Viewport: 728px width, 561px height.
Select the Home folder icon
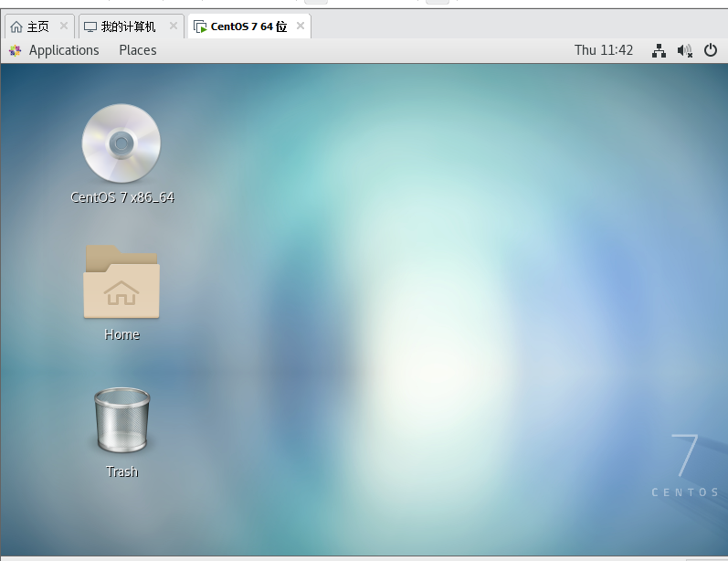pos(121,282)
